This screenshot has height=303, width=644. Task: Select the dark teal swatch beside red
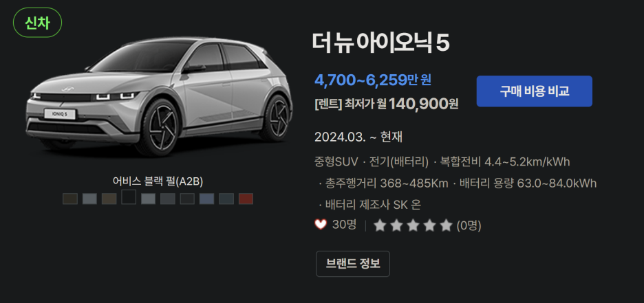pyautogui.click(x=226, y=199)
